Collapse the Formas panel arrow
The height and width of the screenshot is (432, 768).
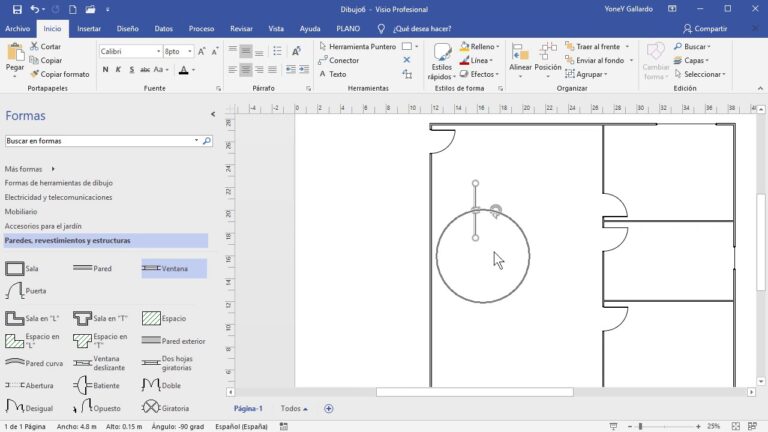click(213, 114)
